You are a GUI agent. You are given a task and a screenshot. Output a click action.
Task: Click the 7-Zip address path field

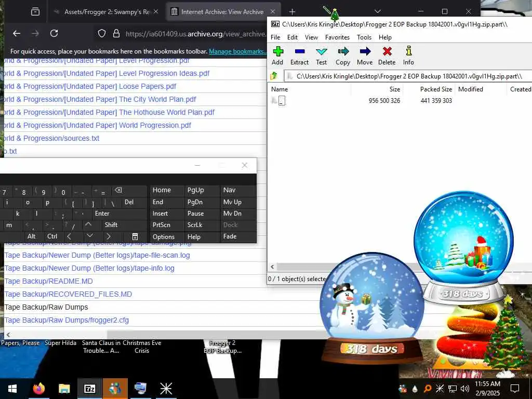408,76
